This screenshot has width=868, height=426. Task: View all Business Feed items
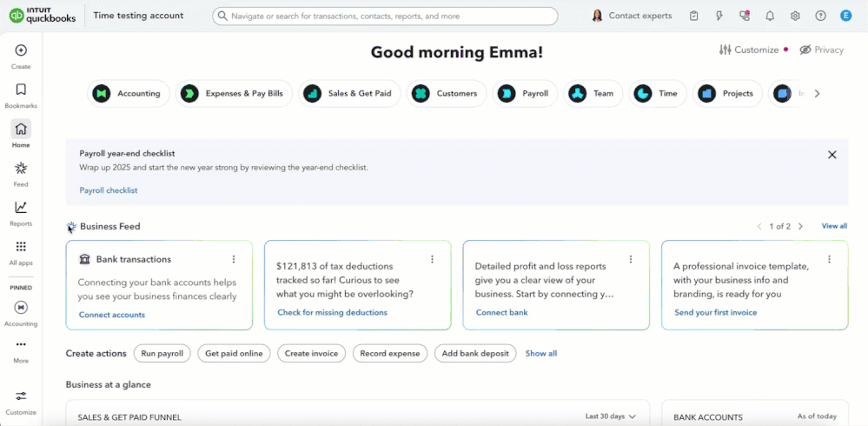click(x=834, y=226)
